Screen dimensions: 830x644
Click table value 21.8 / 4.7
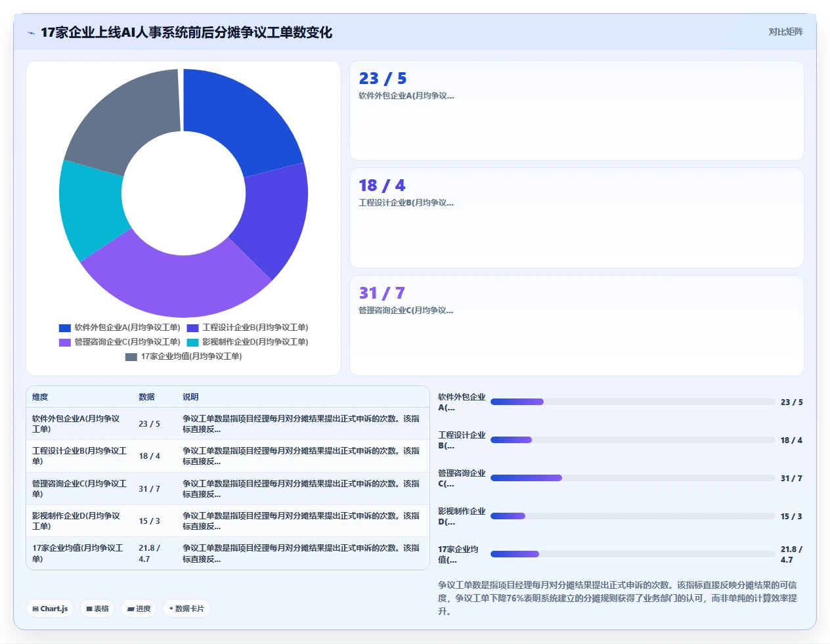click(x=149, y=553)
